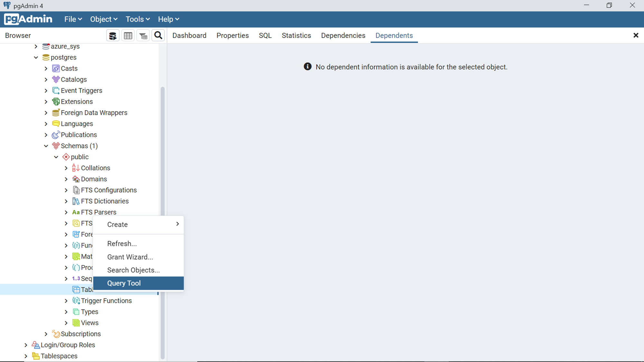This screenshot has height=362, width=644.
Task: Click the Login/Group Roles icon
Action: (x=35, y=345)
